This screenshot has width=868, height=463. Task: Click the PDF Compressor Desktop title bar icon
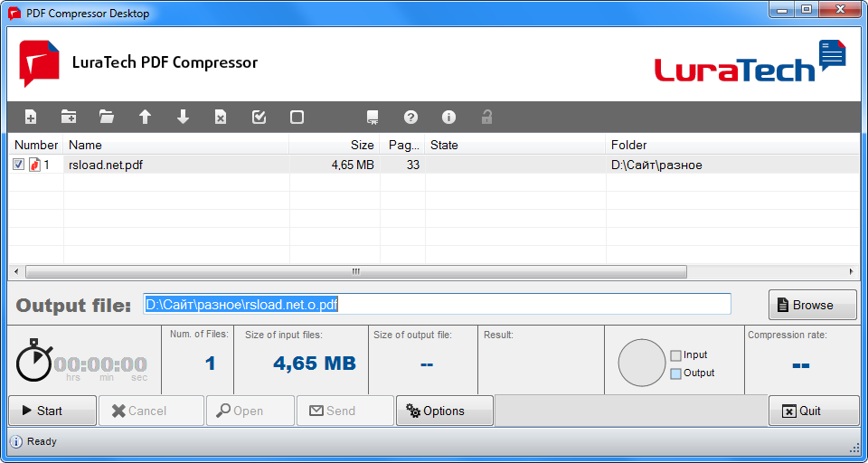coord(14,14)
